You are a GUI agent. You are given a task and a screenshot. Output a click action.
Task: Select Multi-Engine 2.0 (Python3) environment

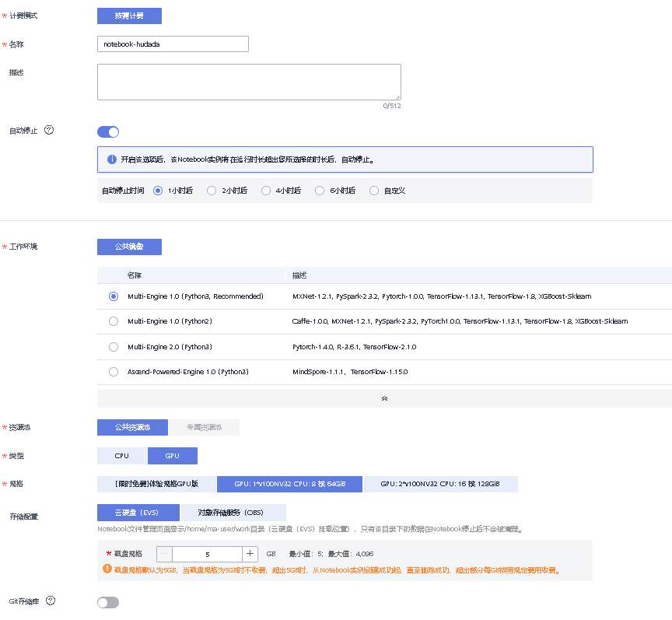pyautogui.click(x=114, y=347)
